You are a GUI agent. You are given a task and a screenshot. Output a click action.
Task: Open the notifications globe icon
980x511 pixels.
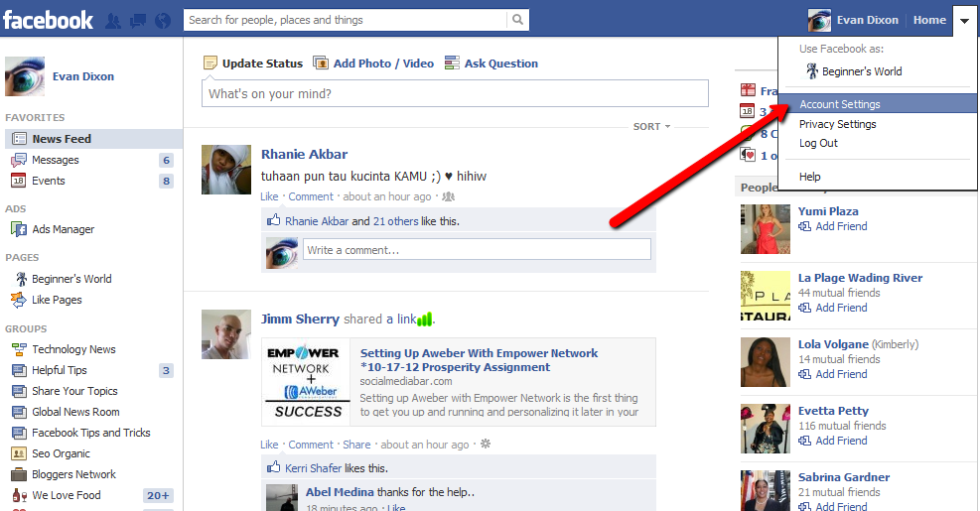[x=163, y=21]
